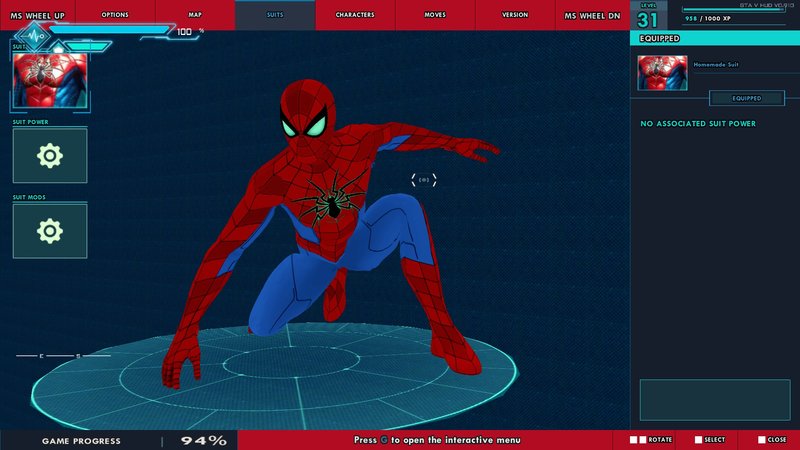Click the MS WHEEL DN navigation label
Screen dimensions: 800x450
point(592,16)
